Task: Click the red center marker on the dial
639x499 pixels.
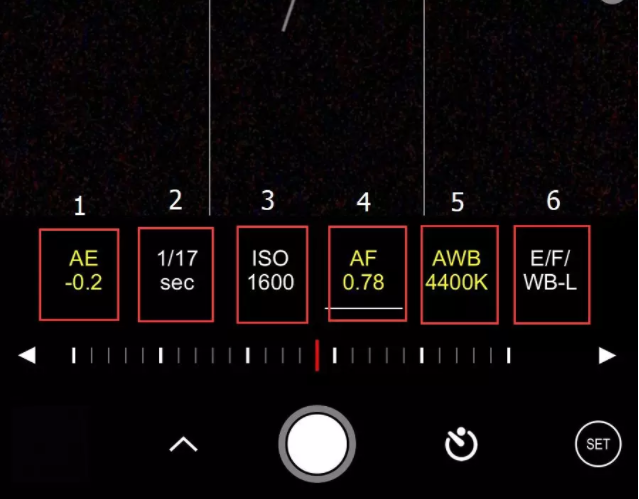Action: click(x=317, y=355)
